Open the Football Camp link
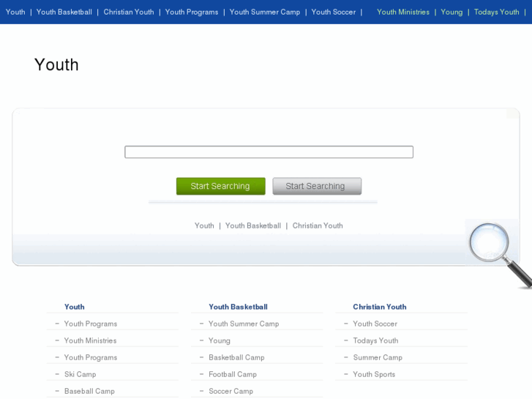Image resolution: width=532 pixels, height=399 pixels. 233,374
